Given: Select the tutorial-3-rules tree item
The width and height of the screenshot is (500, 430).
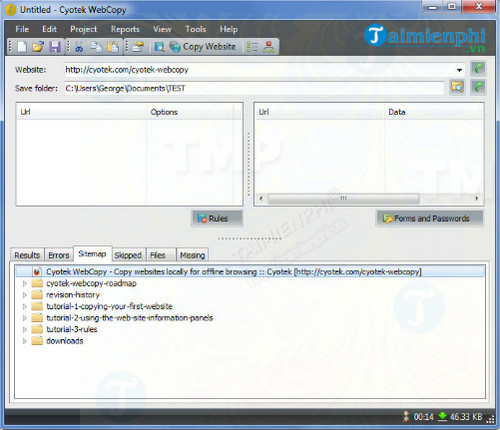Looking at the screenshot, I should pos(72,329).
